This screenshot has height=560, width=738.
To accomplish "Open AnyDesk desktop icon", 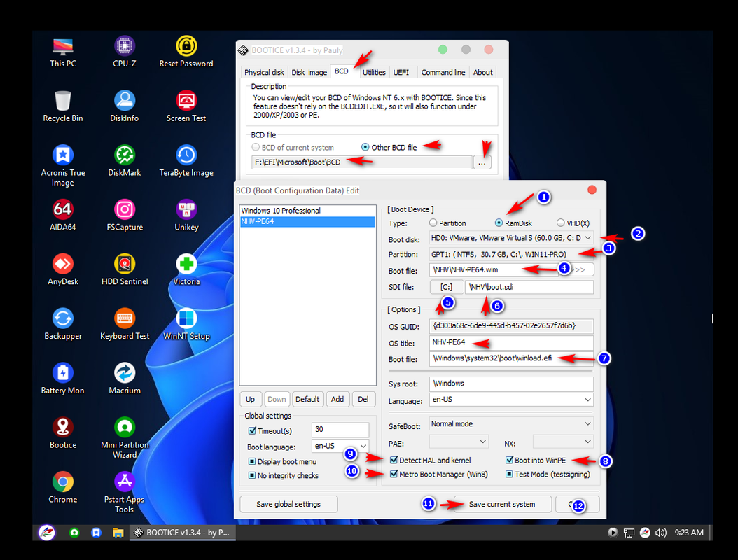I will tap(62, 270).
